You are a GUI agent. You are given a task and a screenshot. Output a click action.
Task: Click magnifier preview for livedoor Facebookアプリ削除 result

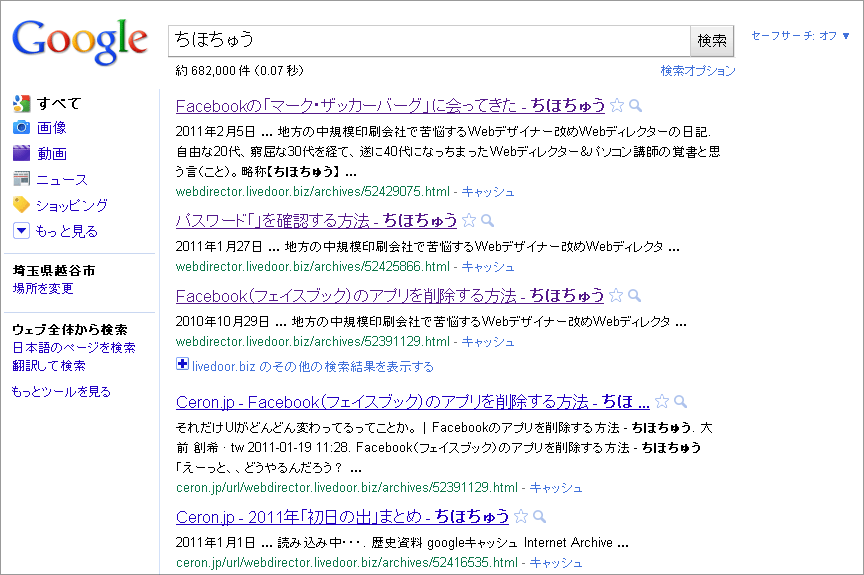634,296
